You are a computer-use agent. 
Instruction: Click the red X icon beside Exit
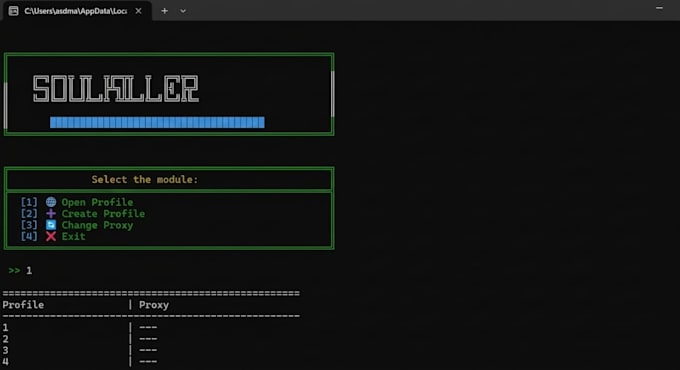(51, 236)
